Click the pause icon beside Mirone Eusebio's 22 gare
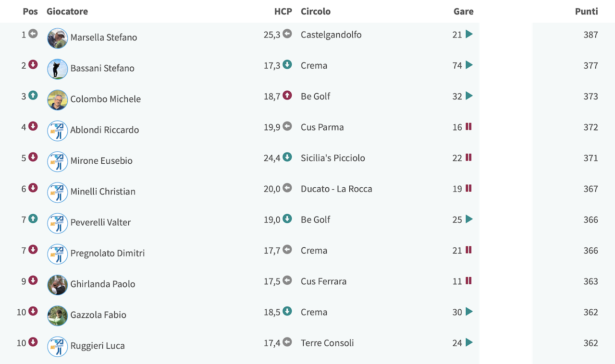The image size is (615, 364). (x=468, y=158)
